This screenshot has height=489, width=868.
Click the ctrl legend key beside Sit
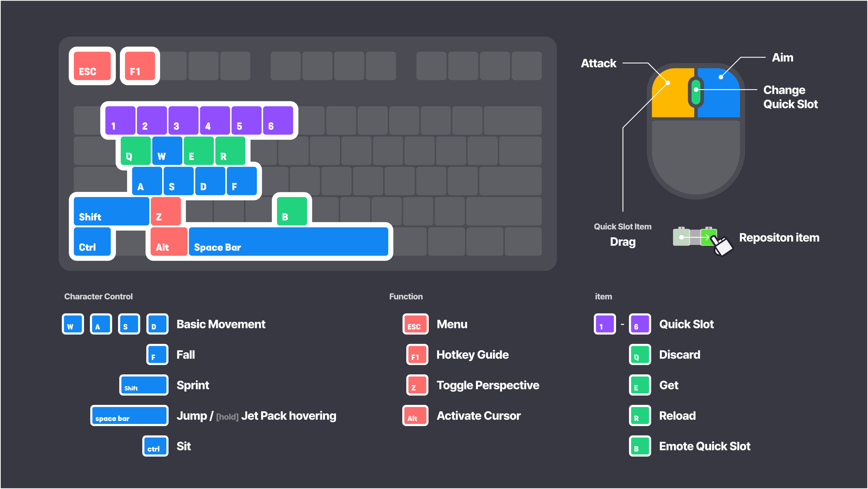pyautogui.click(x=155, y=446)
